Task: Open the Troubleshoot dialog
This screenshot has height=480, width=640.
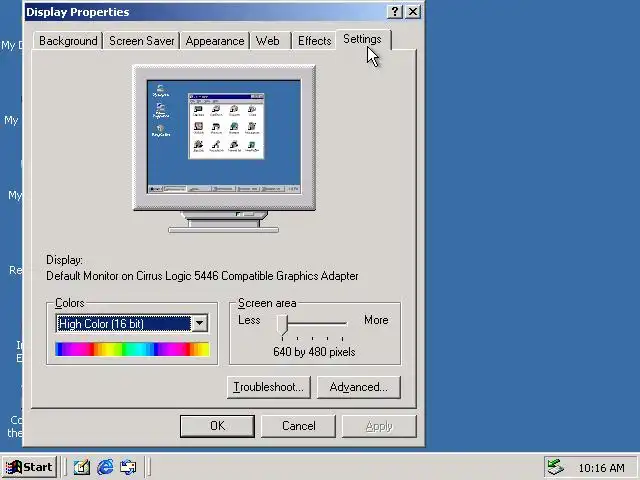Action: [x=269, y=387]
